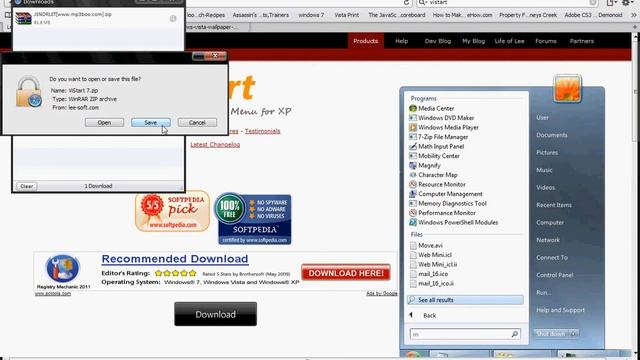Open the Recommended Download heading link

tap(175, 259)
